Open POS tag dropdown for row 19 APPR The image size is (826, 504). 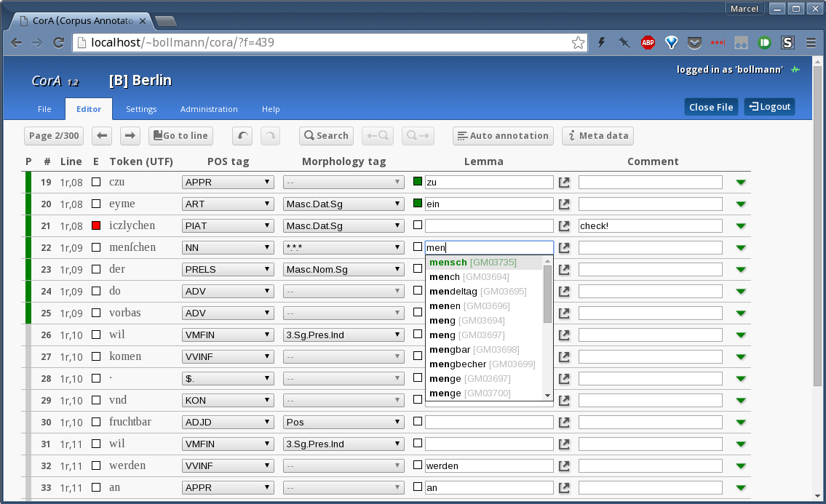point(228,183)
